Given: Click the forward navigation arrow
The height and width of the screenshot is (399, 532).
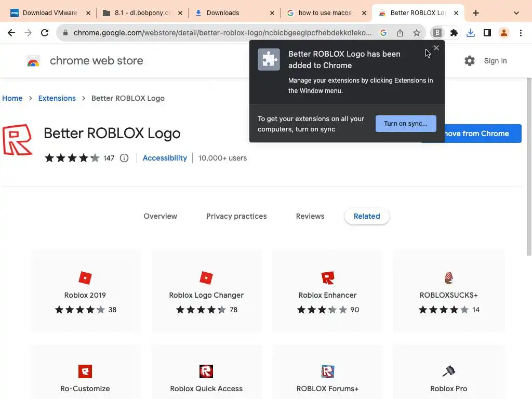Looking at the screenshot, I should [x=28, y=33].
